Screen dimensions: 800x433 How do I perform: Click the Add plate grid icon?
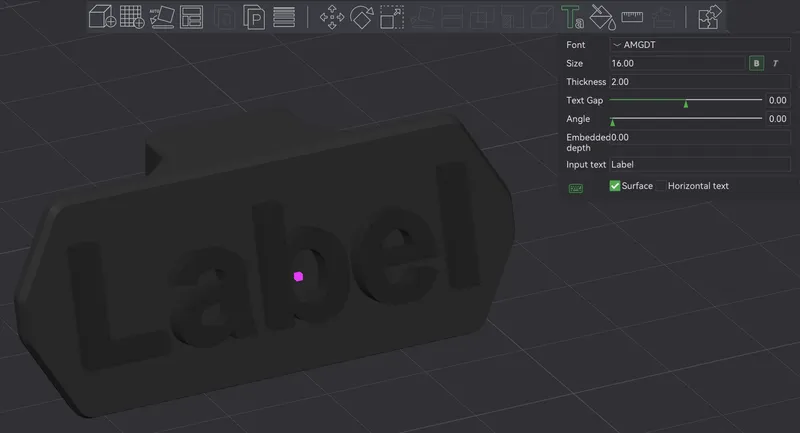click(132, 16)
